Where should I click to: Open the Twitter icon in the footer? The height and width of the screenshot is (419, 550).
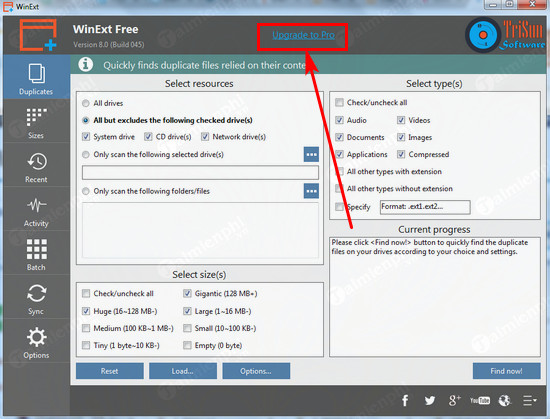[430, 400]
